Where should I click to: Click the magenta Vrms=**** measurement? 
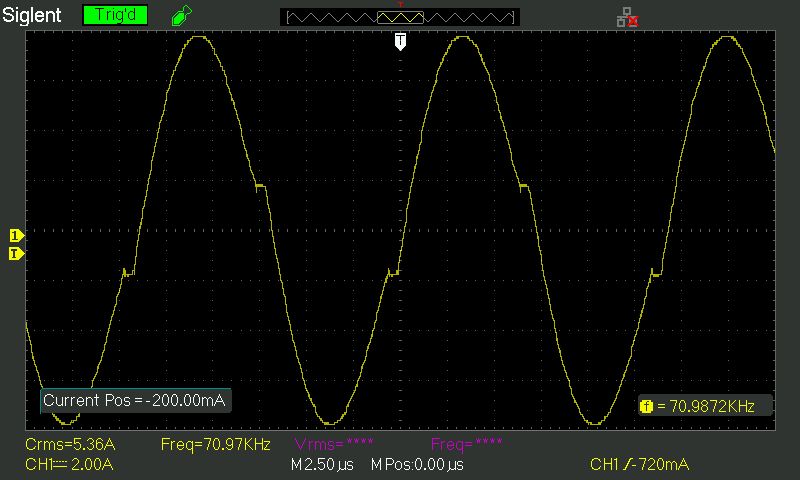click(334, 444)
